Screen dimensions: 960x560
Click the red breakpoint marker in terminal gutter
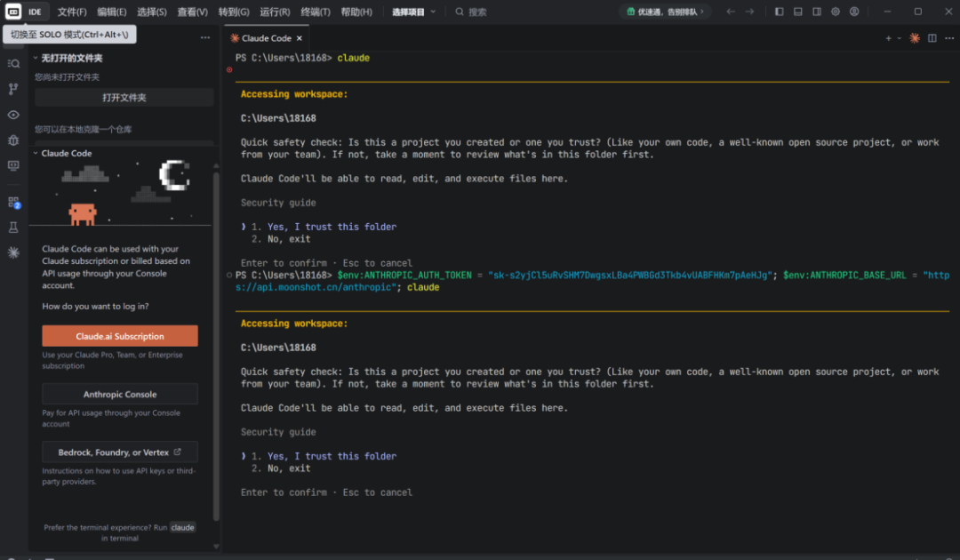coord(229,69)
